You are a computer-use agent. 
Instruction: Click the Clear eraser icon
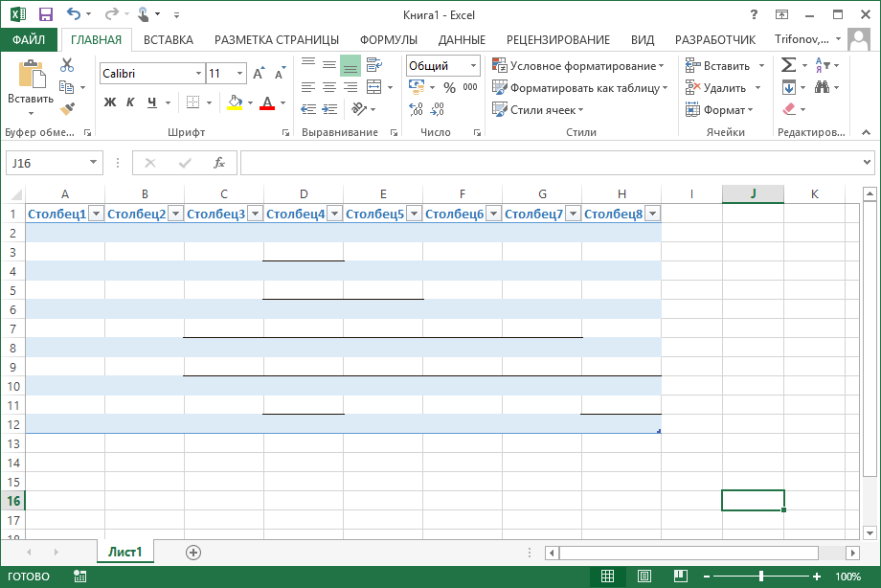pos(789,108)
